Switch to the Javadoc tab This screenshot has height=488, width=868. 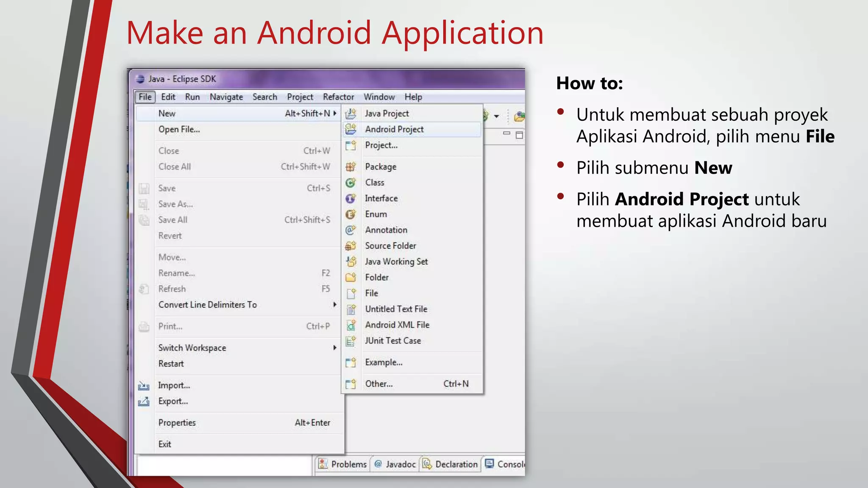click(395, 464)
